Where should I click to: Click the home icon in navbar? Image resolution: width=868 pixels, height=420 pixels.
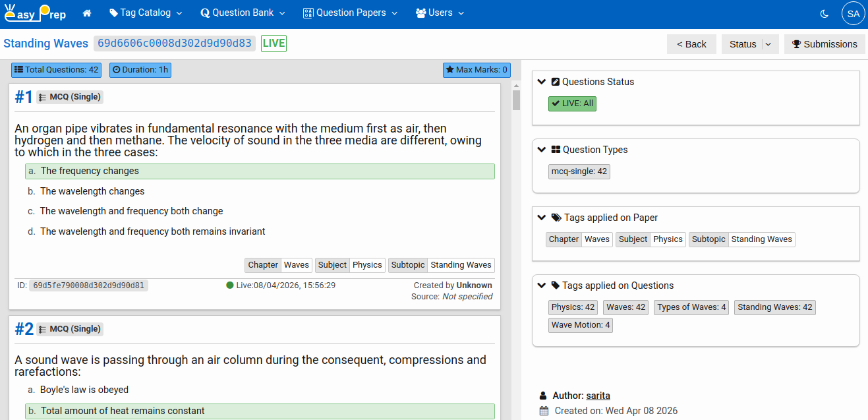pyautogui.click(x=87, y=13)
